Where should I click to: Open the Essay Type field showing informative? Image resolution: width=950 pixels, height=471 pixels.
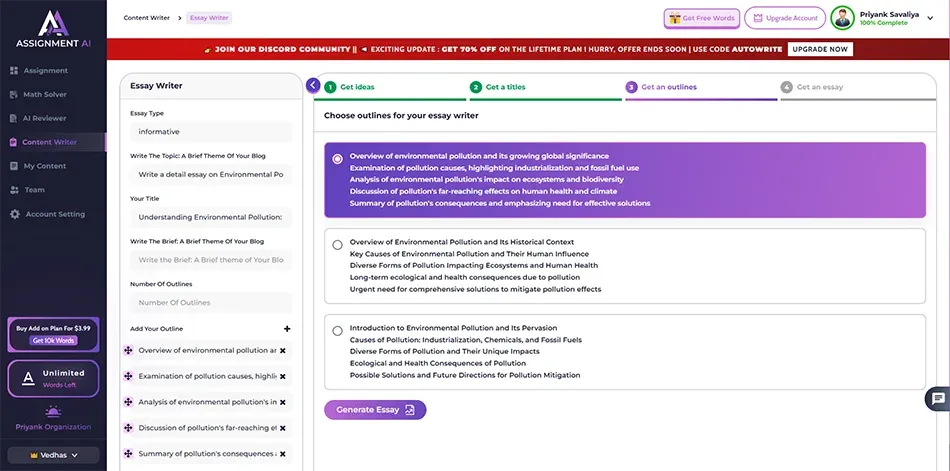pyautogui.click(x=210, y=132)
